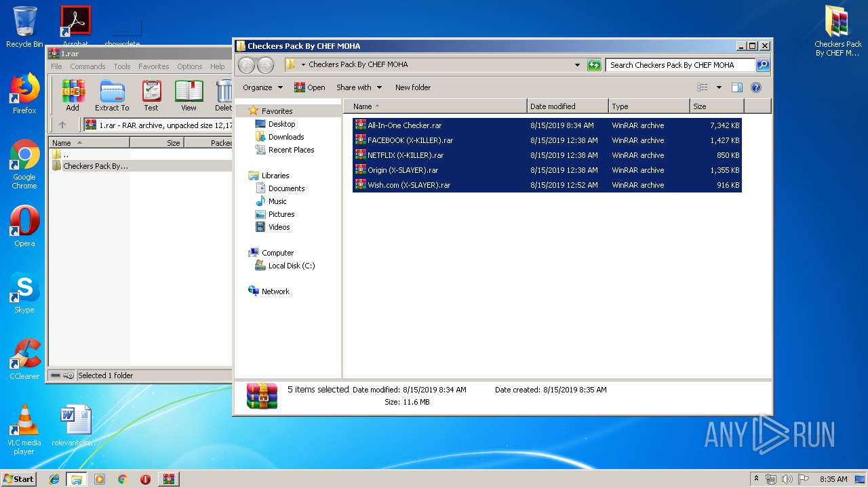Change view icon in Explorer toolbar
The image size is (868, 488).
click(703, 87)
